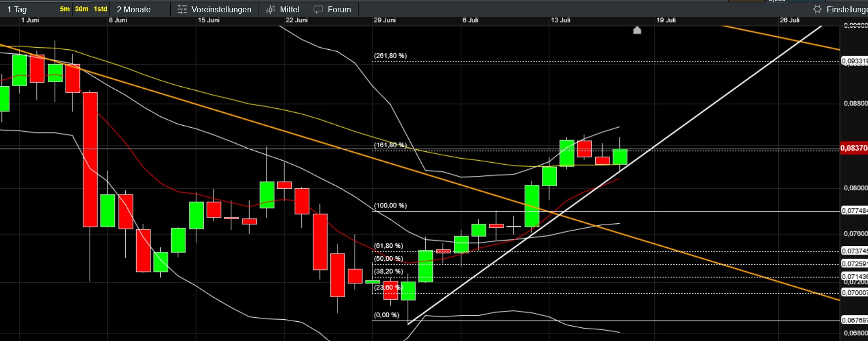
Task: Click the '1 Juni' date label
Action: [x=30, y=20]
